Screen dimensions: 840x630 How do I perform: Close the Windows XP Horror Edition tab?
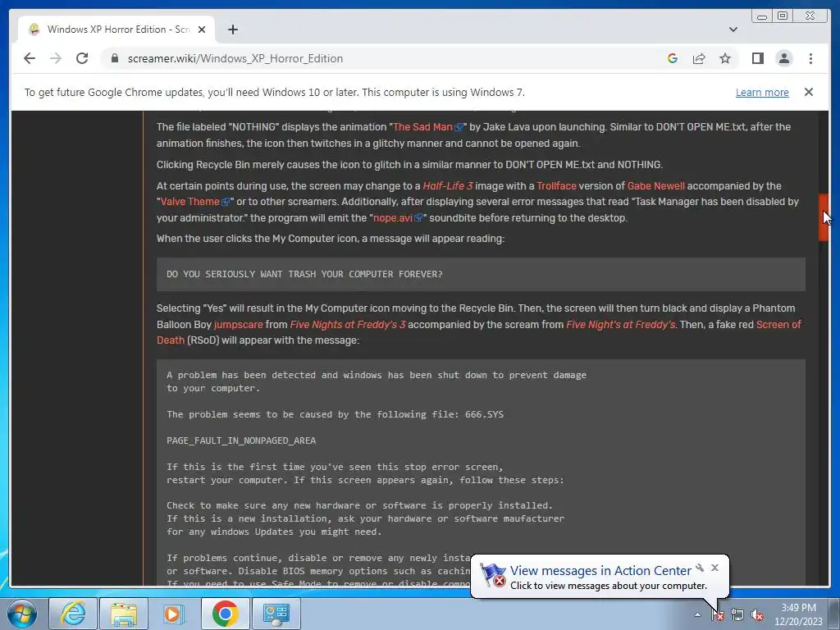[202, 30]
